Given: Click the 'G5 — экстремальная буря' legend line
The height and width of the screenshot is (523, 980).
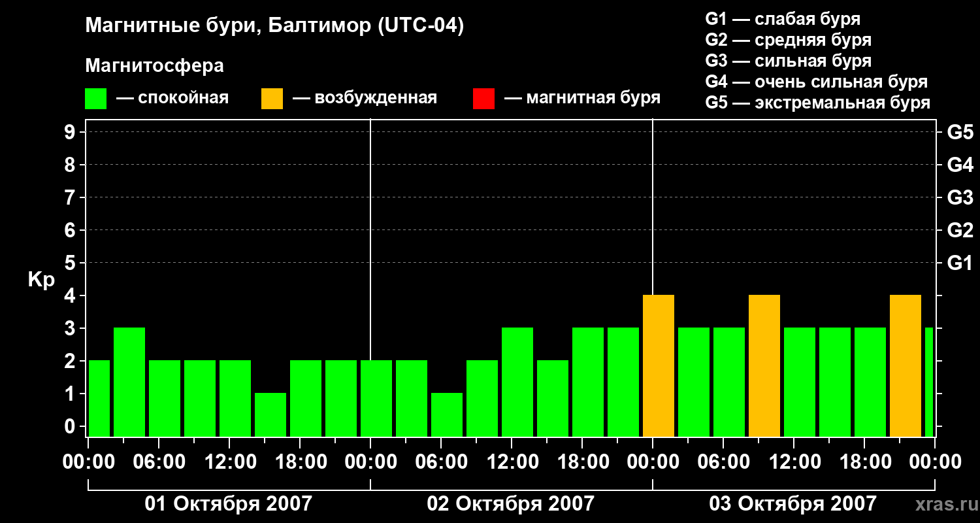Looking at the screenshot, I should click(x=817, y=103).
